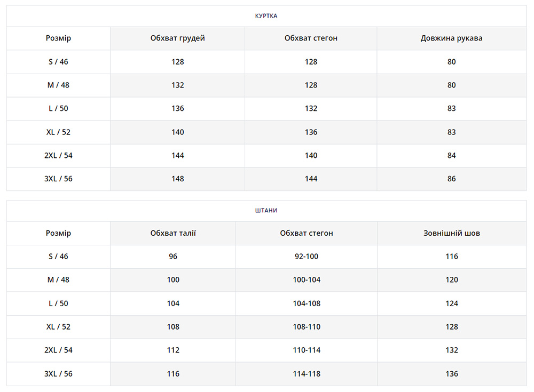Click the Розмір header in pants table
Image resolution: width=534 pixels, height=392 pixels.
pyautogui.click(x=58, y=233)
